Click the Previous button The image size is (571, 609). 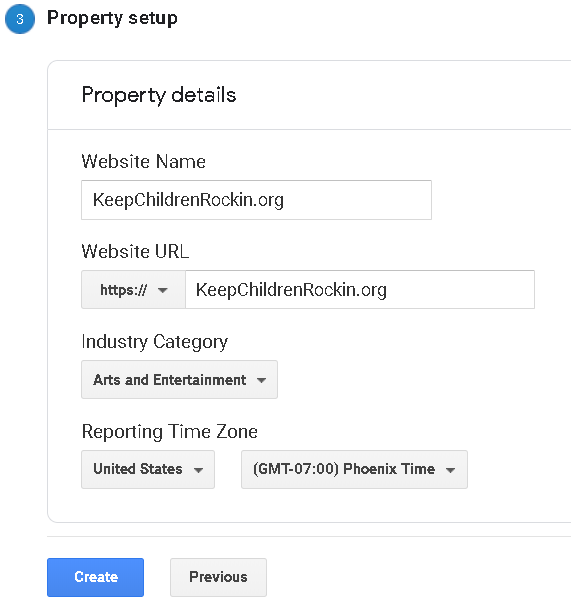click(x=218, y=577)
